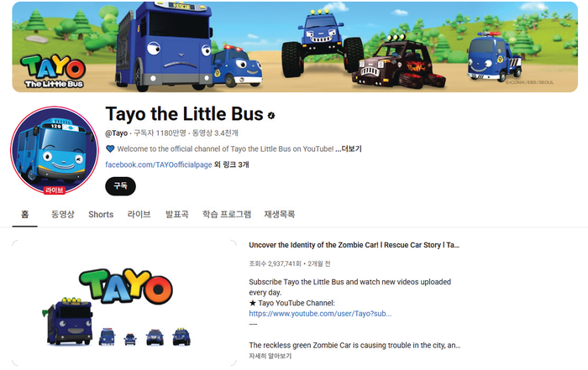Open the 학습 프로그램 tab

click(x=227, y=214)
